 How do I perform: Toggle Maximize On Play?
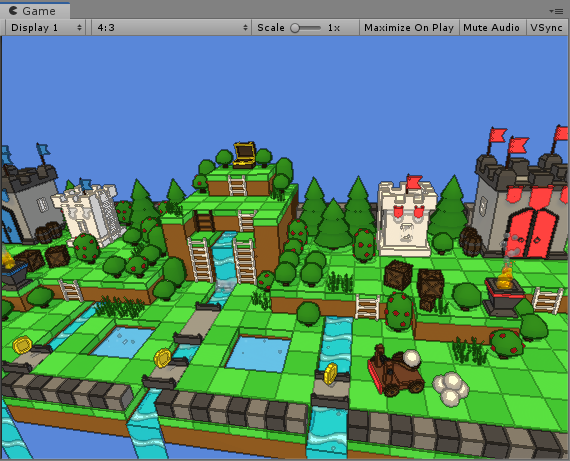(x=409, y=28)
